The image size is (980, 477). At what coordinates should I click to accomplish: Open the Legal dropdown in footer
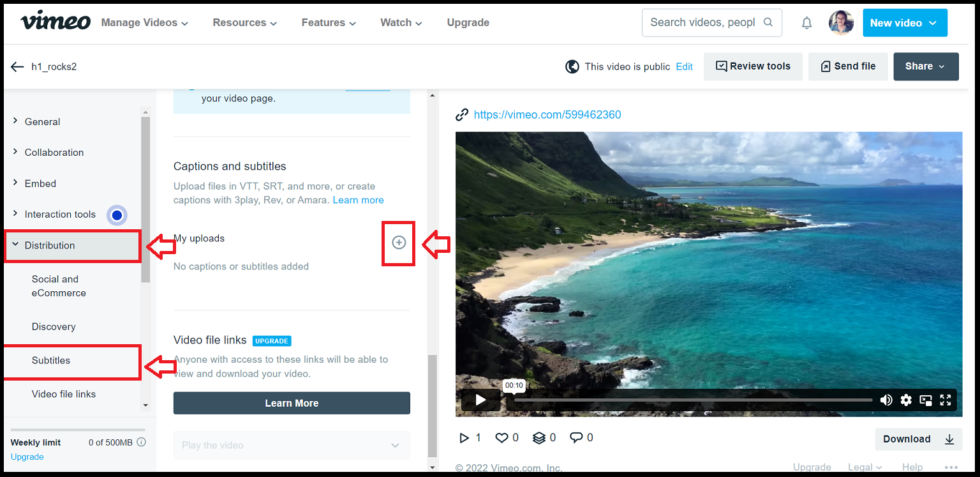pyautogui.click(x=865, y=467)
